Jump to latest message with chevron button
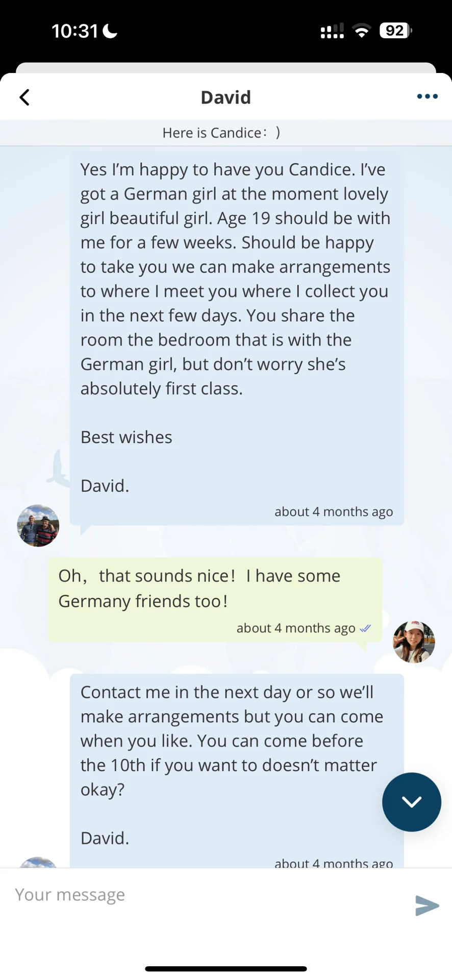The height and width of the screenshot is (980, 452). point(411,802)
